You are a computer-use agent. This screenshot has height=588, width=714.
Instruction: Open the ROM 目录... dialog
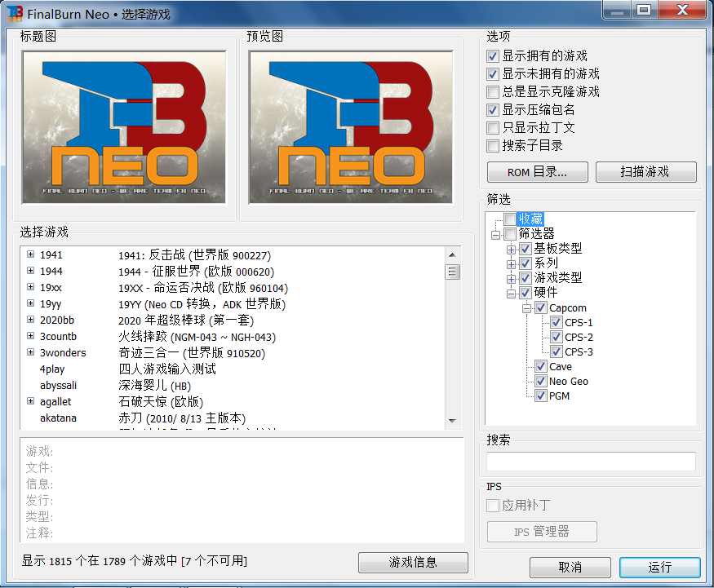coord(537,172)
